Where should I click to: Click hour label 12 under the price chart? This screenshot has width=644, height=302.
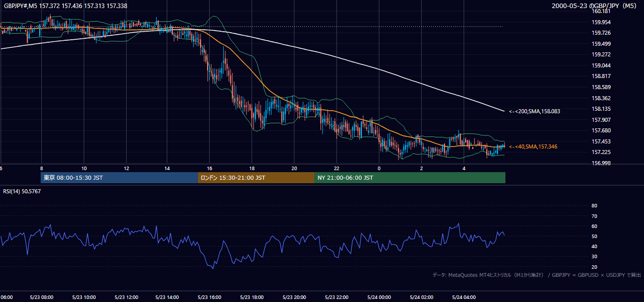(125, 168)
